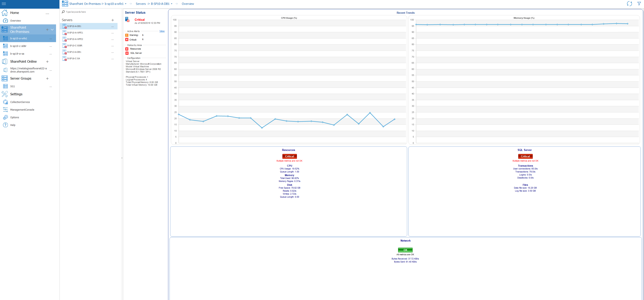
Task: Click the Critical button under SQL Server
Action: 525,156
